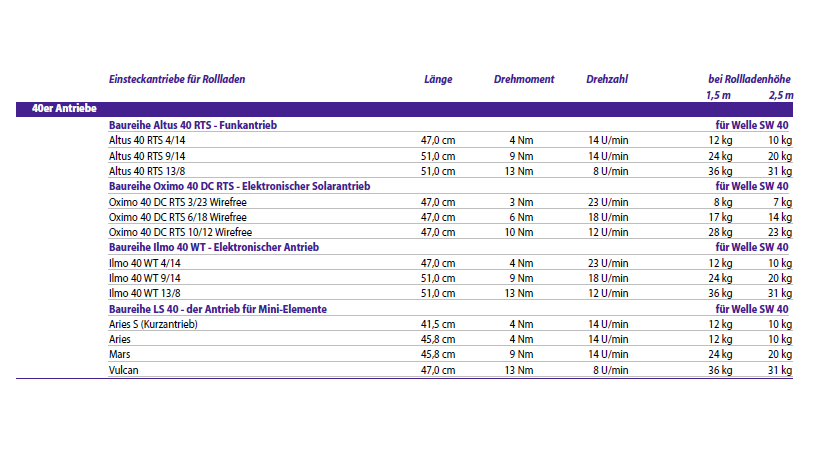Click speed '18 U/min' in Ilmo 9/14 row
The width and height of the screenshot is (826, 450).
[x=608, y=278]
